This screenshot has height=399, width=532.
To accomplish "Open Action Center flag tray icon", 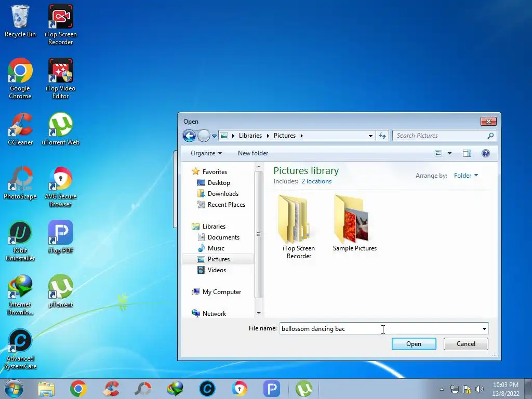I will click(467, 389).
